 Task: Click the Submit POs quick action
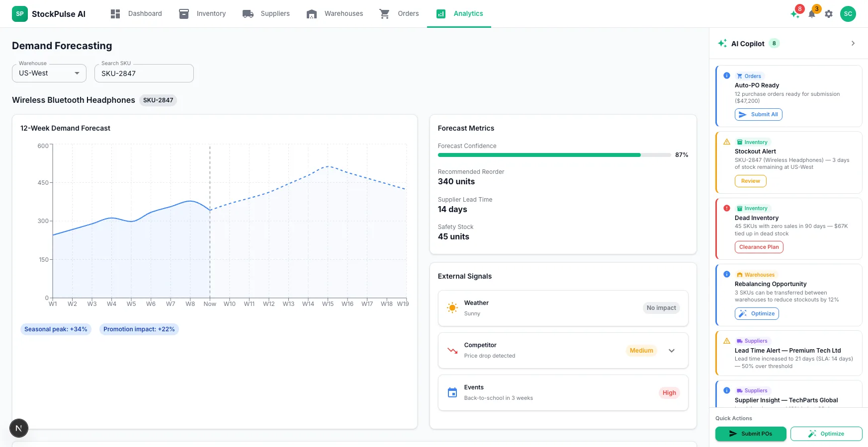click(x=751, y=434)
